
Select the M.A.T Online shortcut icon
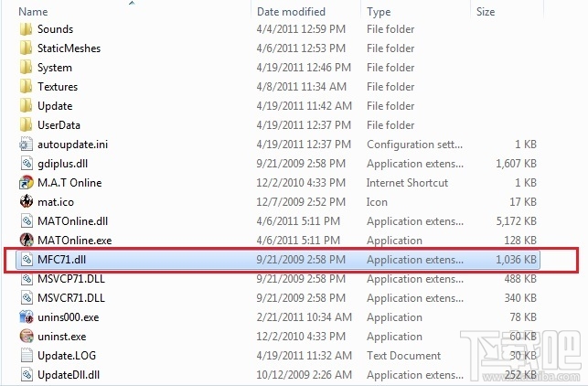27,183
